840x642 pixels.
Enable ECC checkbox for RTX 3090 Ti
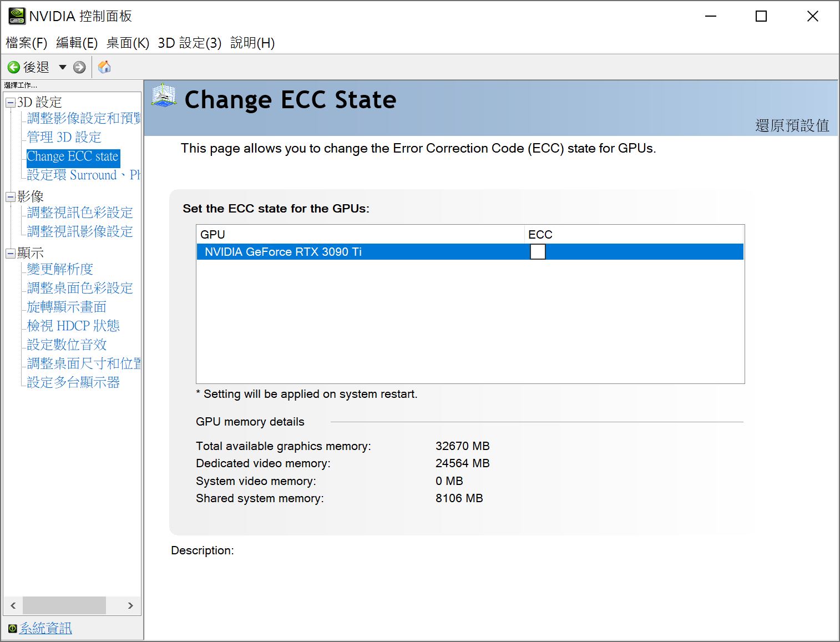538,252
